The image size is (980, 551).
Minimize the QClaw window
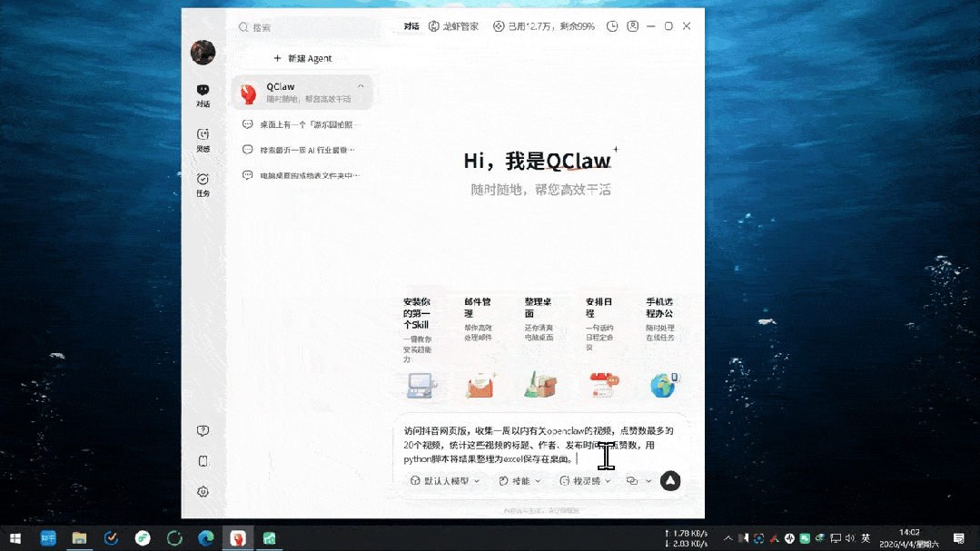[650, 26]
